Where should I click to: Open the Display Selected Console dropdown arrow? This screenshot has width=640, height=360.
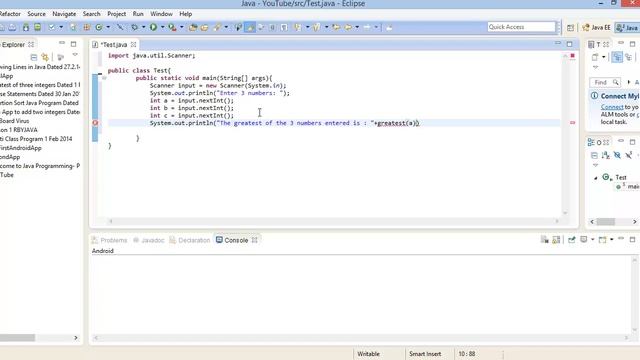(593, 240)
